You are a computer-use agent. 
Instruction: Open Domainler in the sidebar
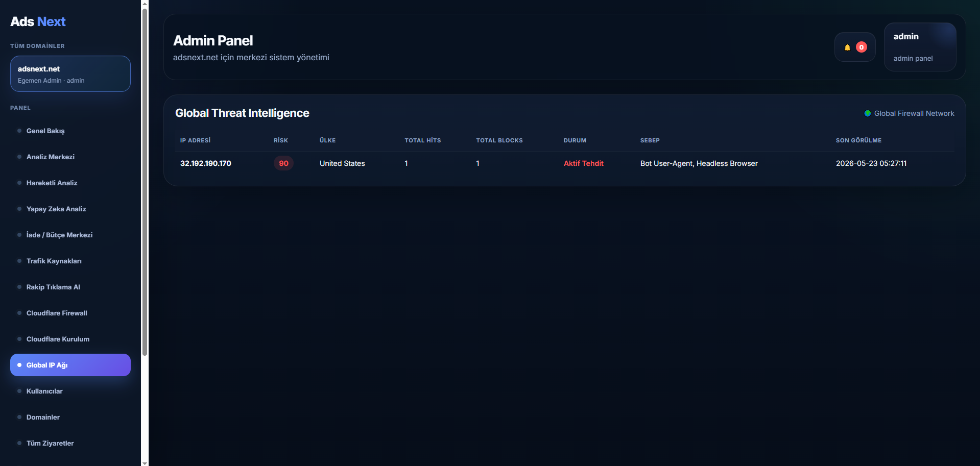pos(70,417)
